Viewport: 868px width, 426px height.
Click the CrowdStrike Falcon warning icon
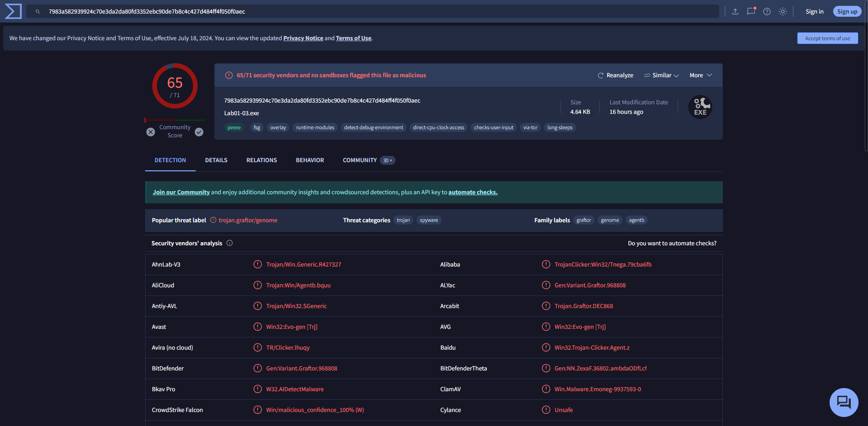coord(258,410)
